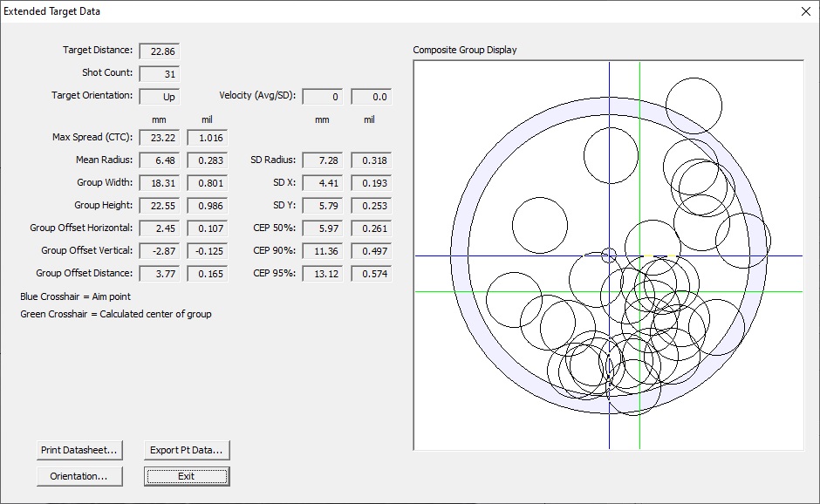The width and height of the screenshot is (820, 504).
Task: Click the Target Orientation label
Action: pos(92,95)
